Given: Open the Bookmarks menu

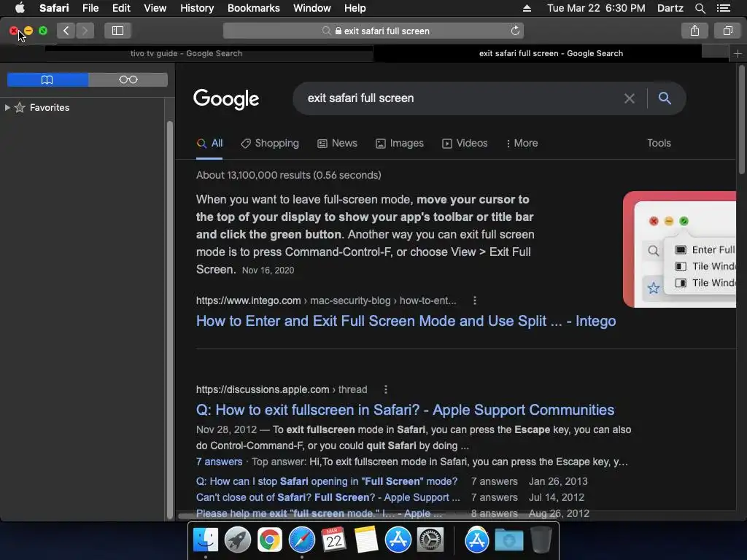Looking at the screenshot, I should pyautogui.click(x=253, y=8).
